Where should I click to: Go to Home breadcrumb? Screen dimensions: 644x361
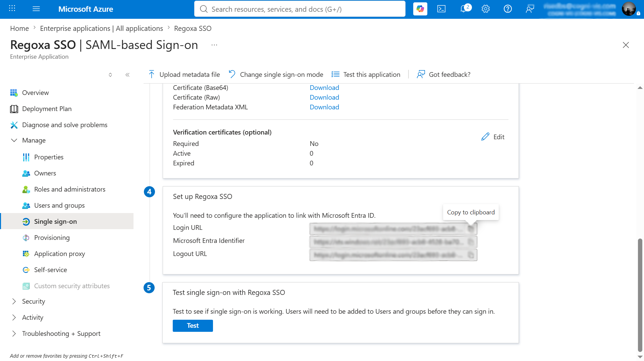(19, 29)
